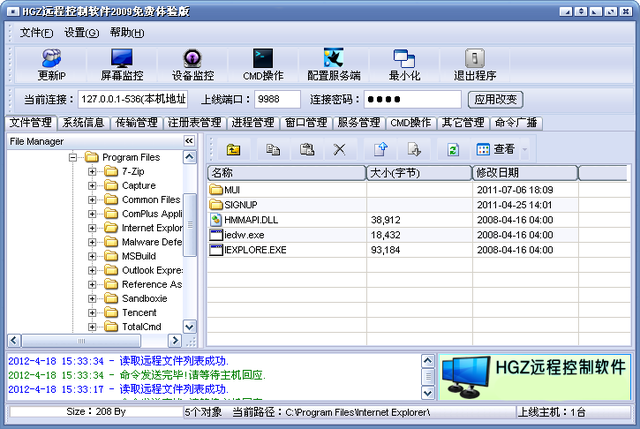Click the 当前连接 address field
The width and height of the screenshot is (640, 429).
point(133,99)
